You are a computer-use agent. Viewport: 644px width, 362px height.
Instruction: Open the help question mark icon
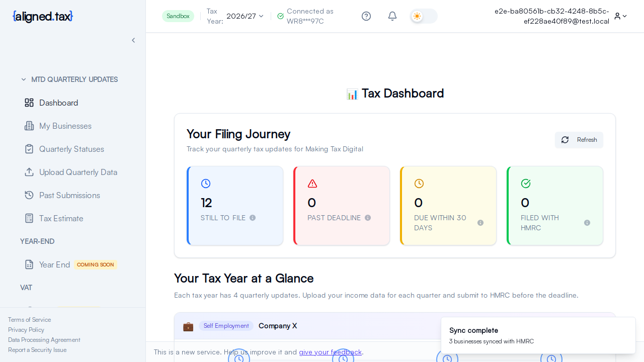coord(366,16)
